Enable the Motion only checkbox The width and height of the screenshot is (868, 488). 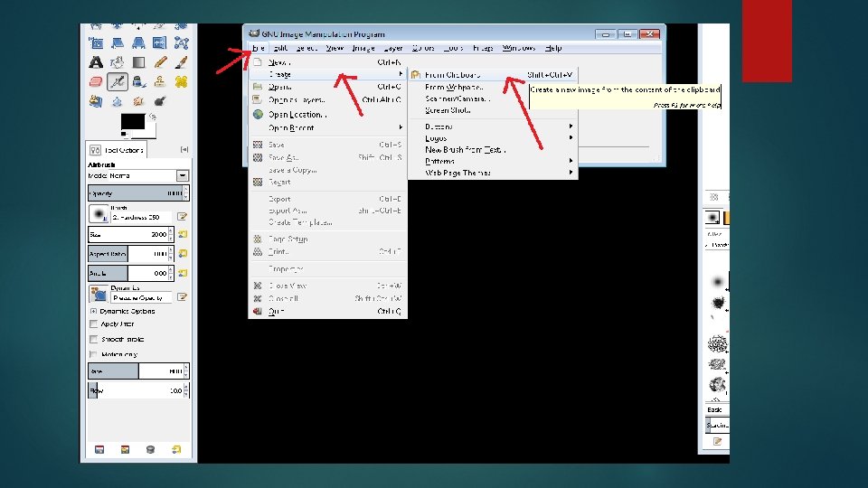pos(93,354)
